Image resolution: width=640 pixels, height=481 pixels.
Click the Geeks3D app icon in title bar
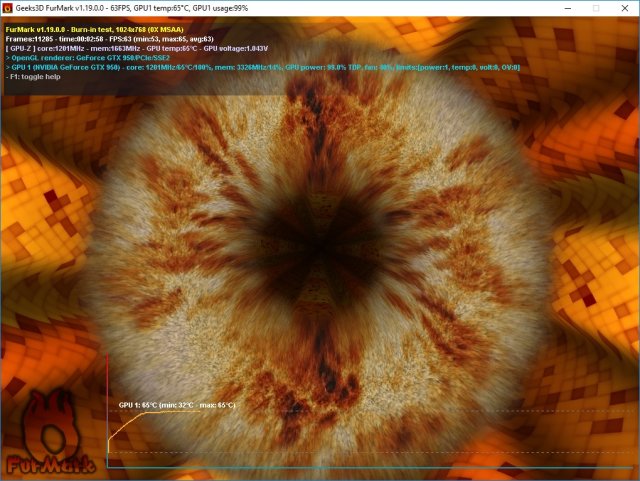click(x=9, y=7)
